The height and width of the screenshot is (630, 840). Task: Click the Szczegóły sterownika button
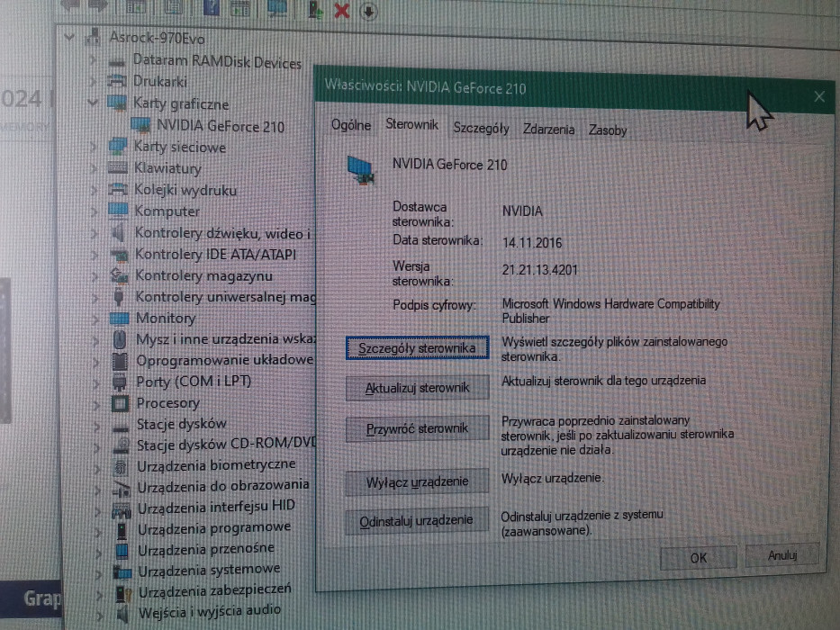(x=418, y=348)
